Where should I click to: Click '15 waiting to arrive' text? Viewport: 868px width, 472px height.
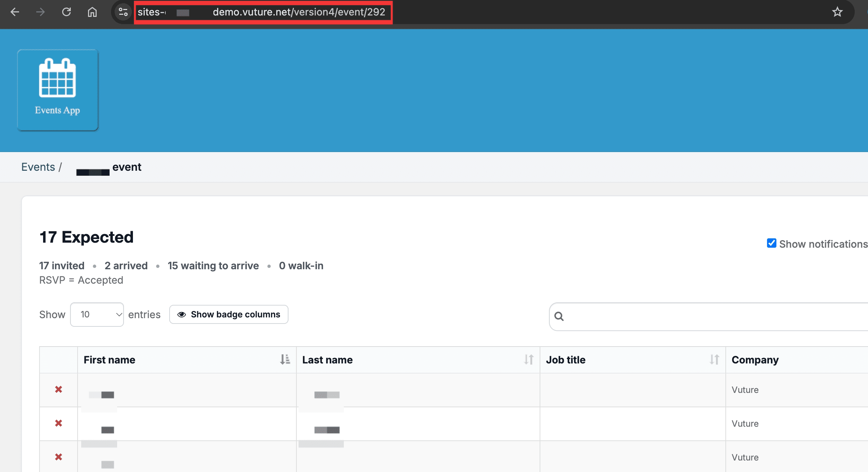click(x=213, y=266)
